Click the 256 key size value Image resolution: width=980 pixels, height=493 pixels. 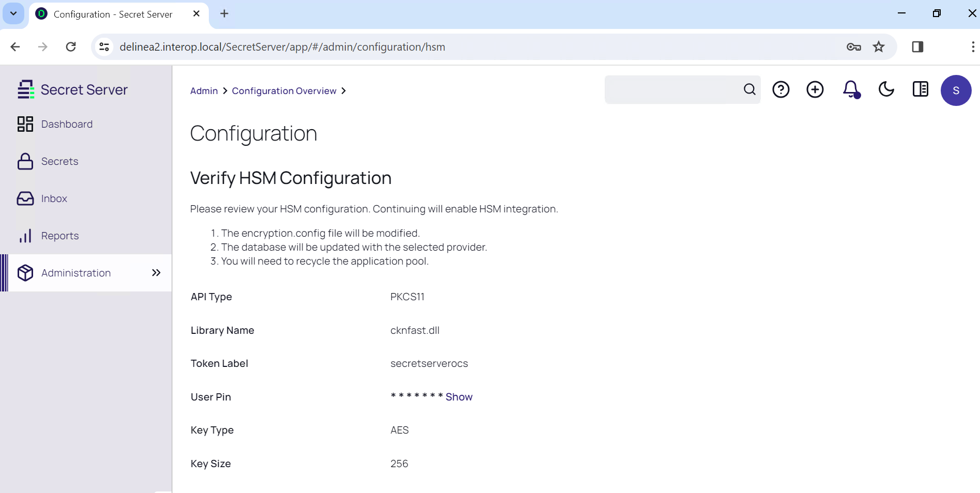399,464
